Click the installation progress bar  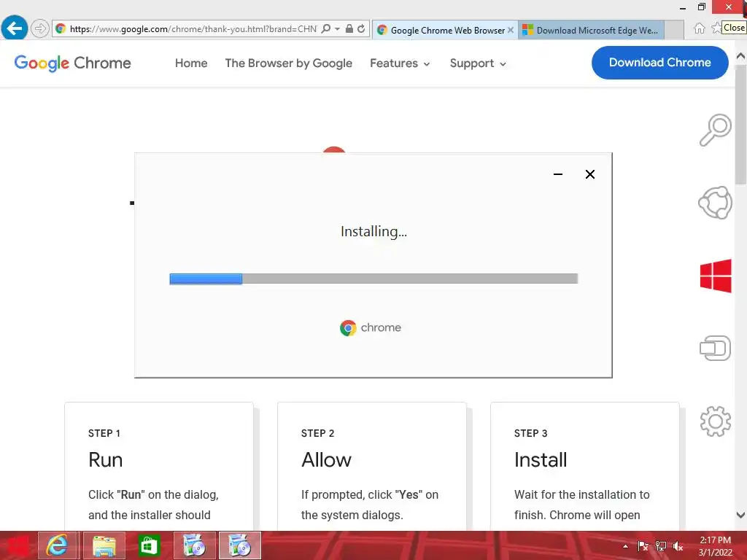pyautogui.click(x=373, y=279)
